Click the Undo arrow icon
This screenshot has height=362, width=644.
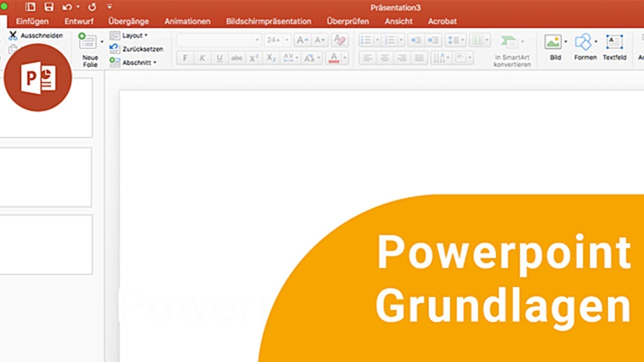(x=67, y=7)
